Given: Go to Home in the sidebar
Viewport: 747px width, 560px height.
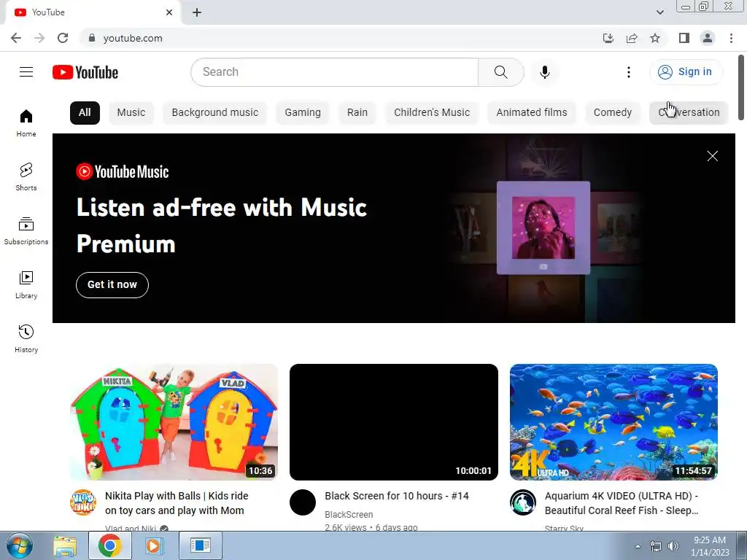Looking at the screenshot, I should click(26, 122).
